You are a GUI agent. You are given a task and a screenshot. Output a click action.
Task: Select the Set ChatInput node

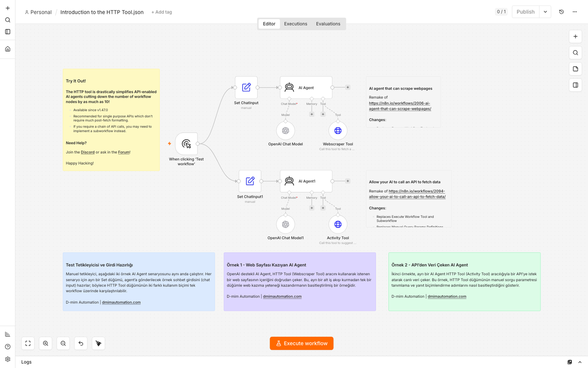(x=246, y=87)
